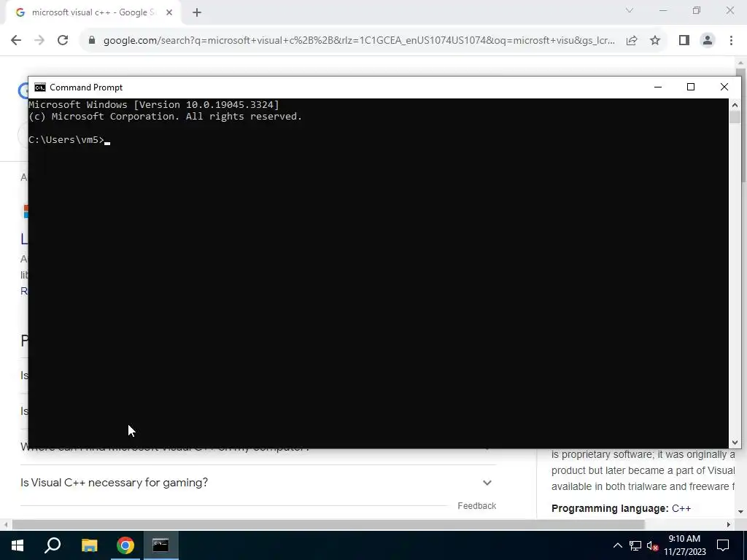Close the Command Prompt window
This screenshot has height=560, width=747.
pos(724,87)
